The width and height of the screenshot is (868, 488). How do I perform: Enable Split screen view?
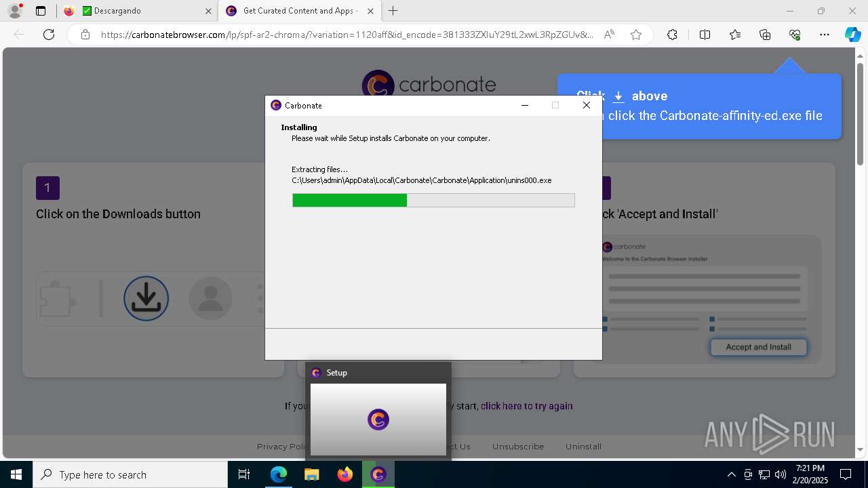(x=705, y=35)
